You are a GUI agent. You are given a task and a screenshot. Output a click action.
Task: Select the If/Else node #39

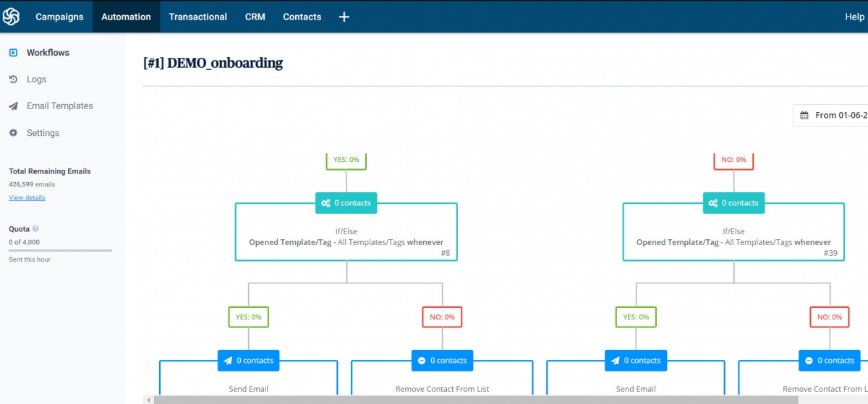coord(733,237)
